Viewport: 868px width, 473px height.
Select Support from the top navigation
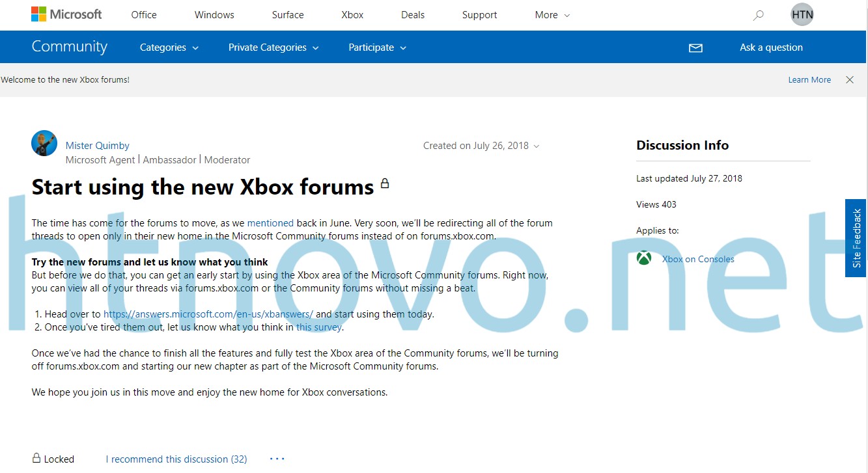coord(479,14)
